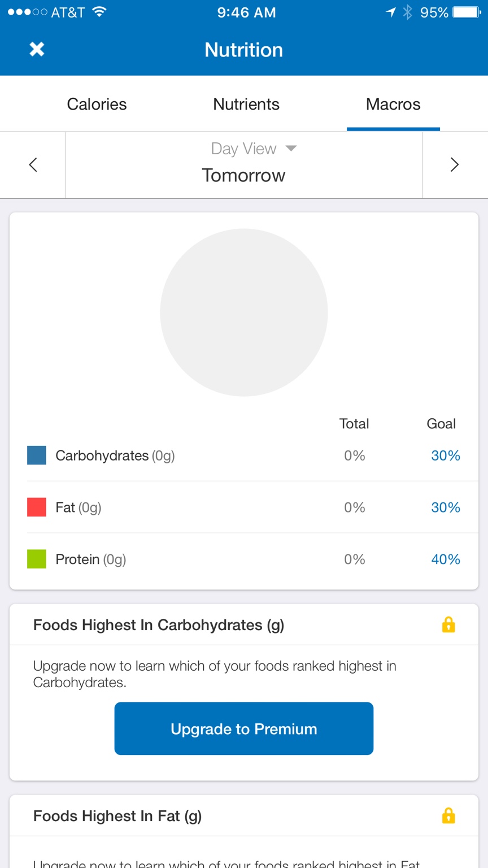The image size is (488, 868).
Task: Edit the 40% Protein goal
Action: point(446,559)
